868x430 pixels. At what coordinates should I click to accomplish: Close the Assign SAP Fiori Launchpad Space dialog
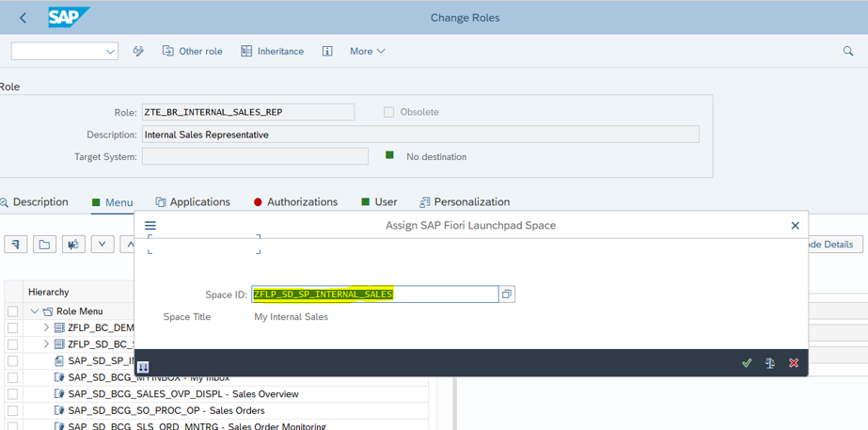point(796,226)
